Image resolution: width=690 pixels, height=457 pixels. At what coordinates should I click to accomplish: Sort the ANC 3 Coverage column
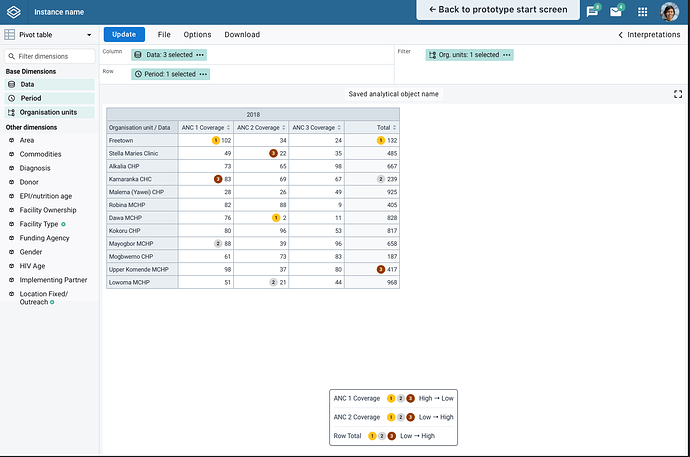[x=339, y=128]
